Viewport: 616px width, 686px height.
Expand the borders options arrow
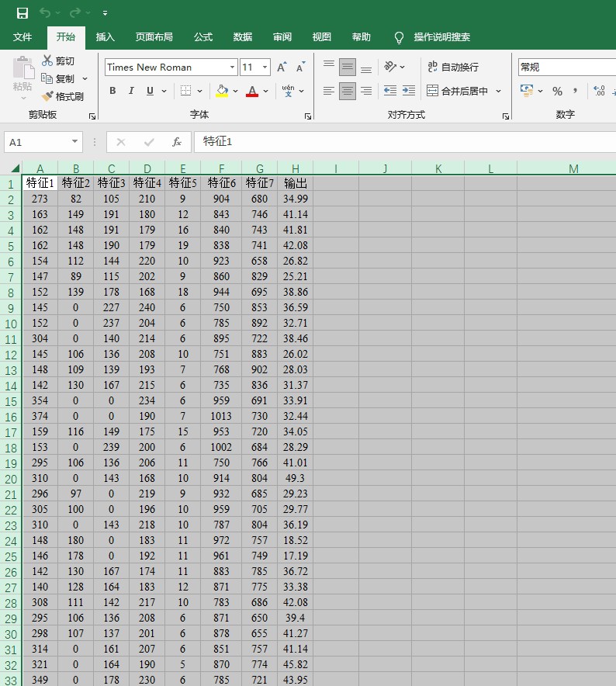(x=199, y=91)
